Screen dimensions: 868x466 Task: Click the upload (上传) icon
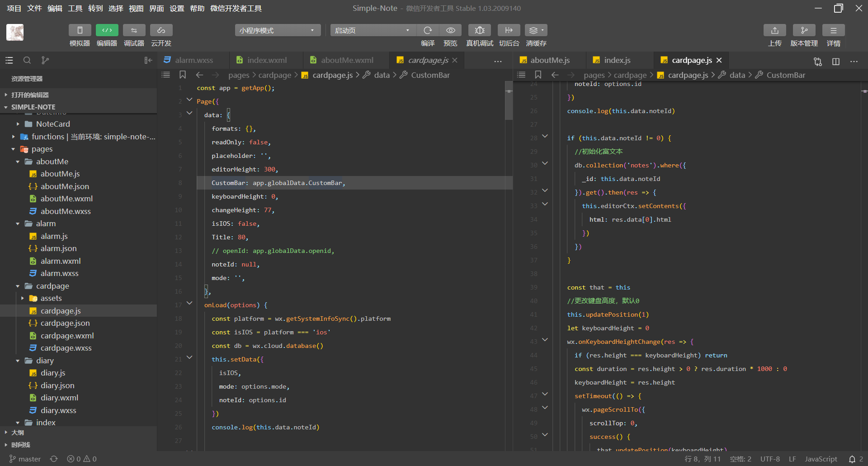coord(774,30)
